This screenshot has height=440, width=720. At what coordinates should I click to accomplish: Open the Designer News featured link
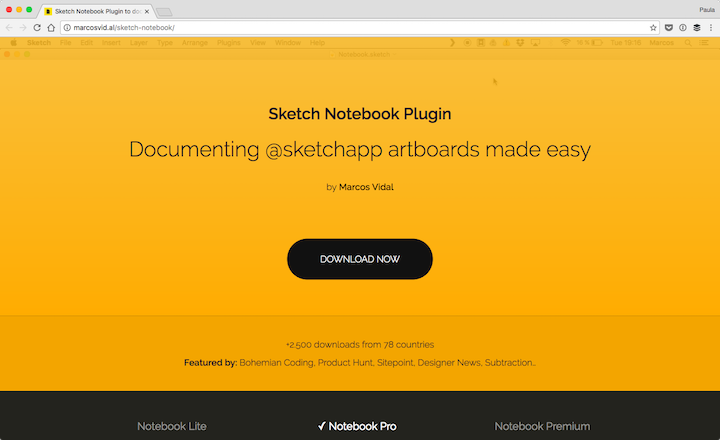[449, 363]
